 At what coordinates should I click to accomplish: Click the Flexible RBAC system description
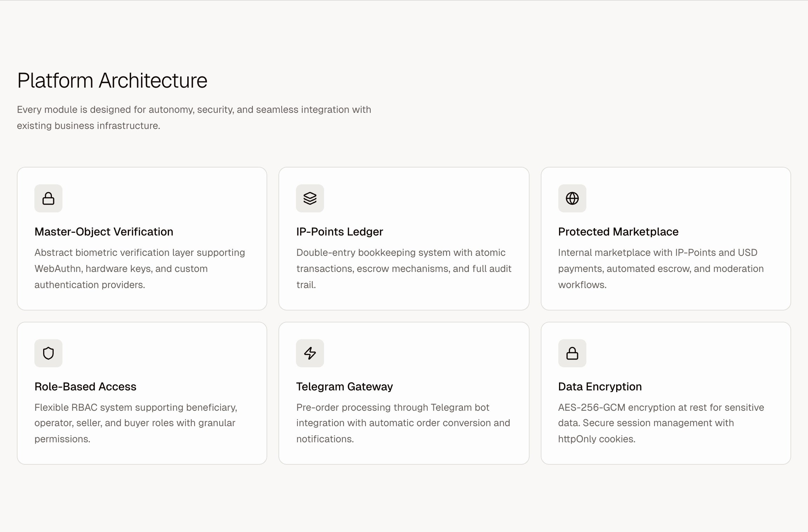pos(136,423)
